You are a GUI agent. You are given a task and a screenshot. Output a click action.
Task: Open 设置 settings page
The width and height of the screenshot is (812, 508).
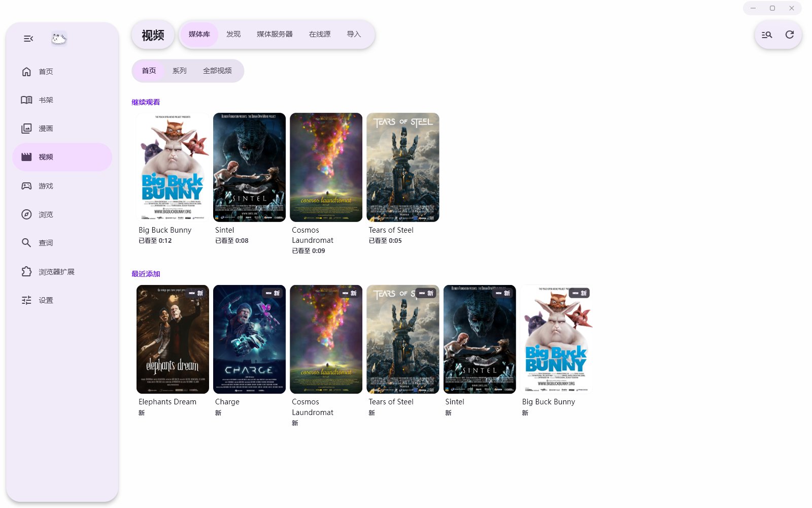[62, 300]
